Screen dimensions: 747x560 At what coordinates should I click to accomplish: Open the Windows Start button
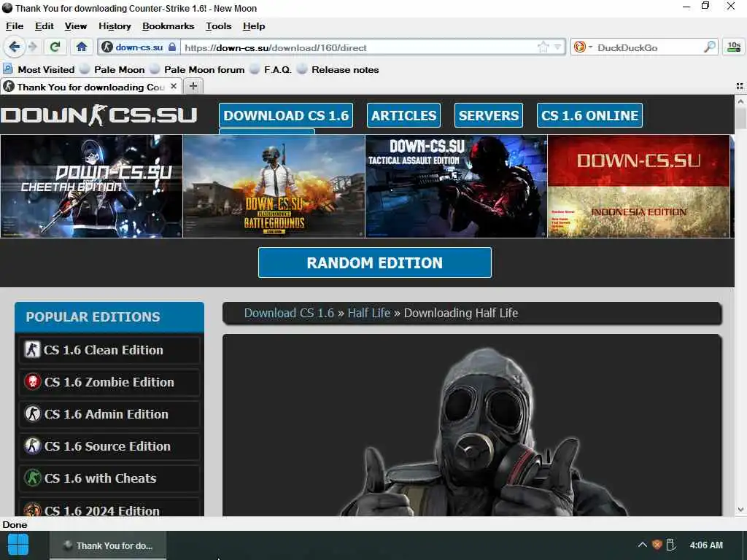18,545
